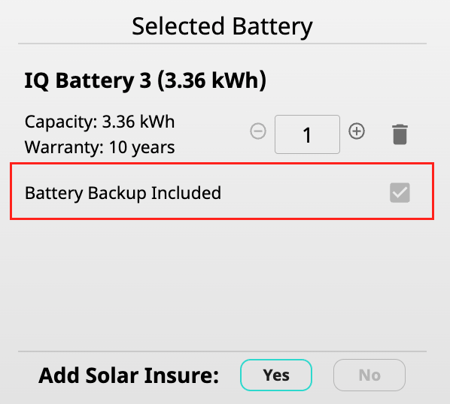Viewport: 450px width, 404px height.
Task: Click inside the quantity number box
Action: (307, 134)
